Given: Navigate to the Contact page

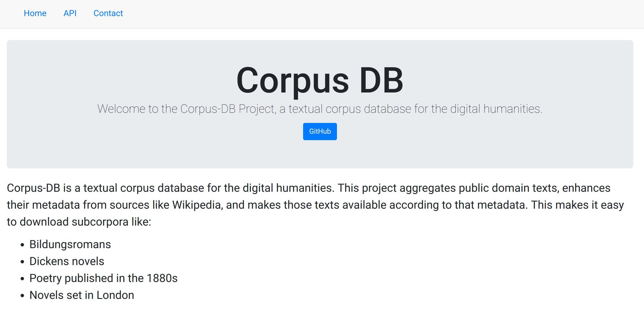Looking at the screenshot, I should coord(108,13).
